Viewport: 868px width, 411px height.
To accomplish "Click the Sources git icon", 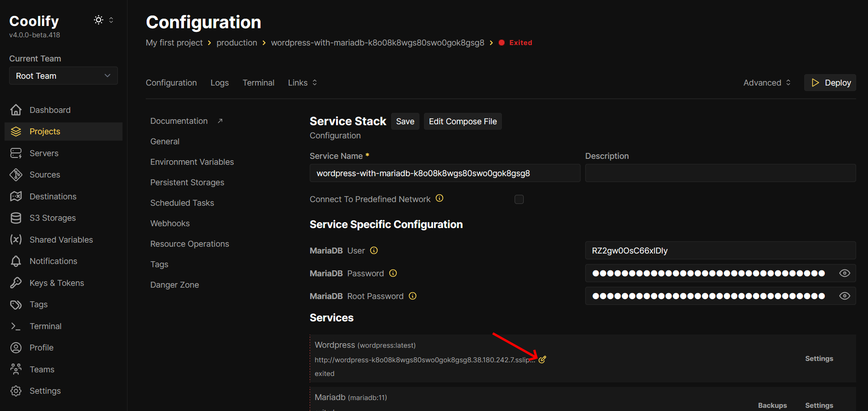I will point(16,175).
